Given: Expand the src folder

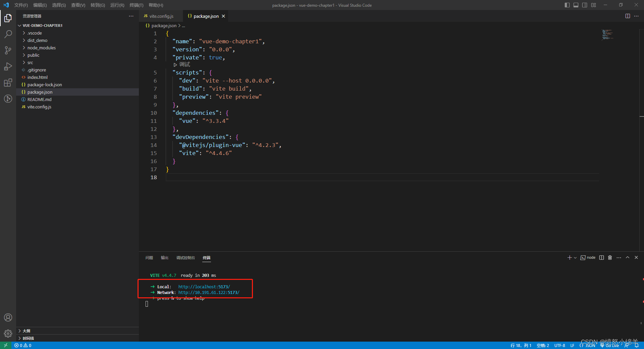Looking at the screenshot, I should coord(77,62).
